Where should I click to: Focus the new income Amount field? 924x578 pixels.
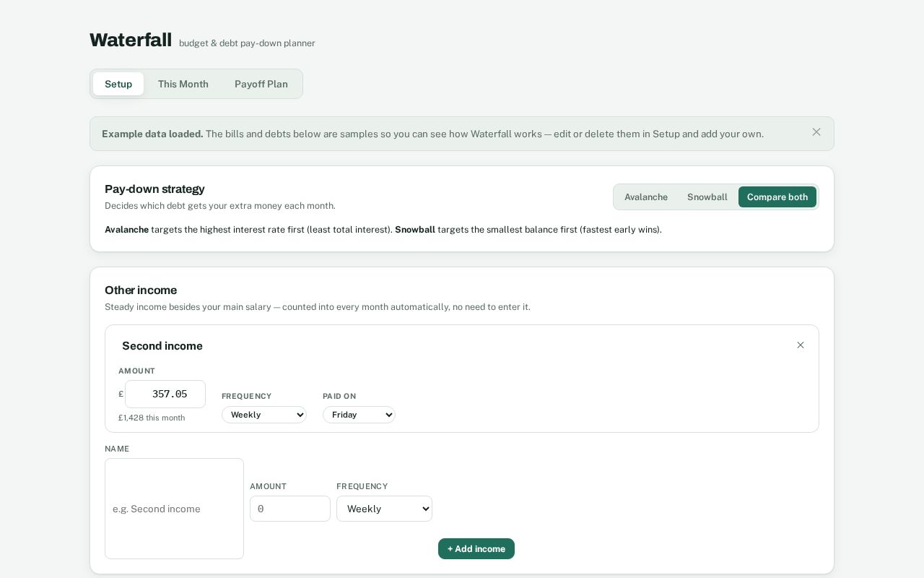(290, 509)
